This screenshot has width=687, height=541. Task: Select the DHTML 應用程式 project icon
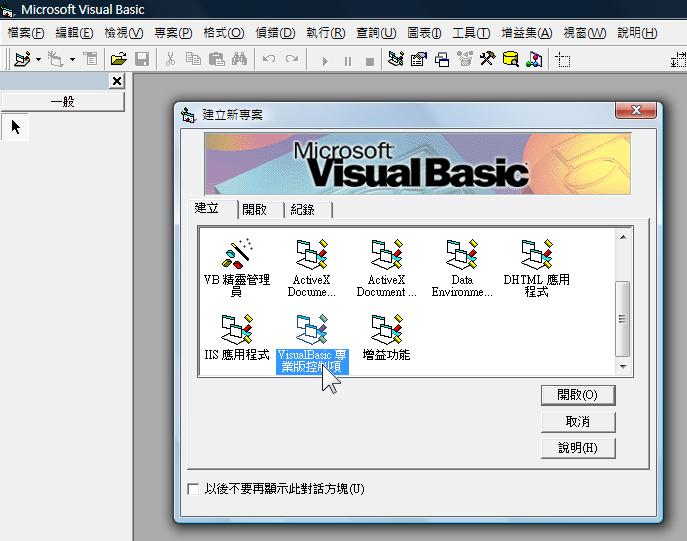[x=537, y=268]
